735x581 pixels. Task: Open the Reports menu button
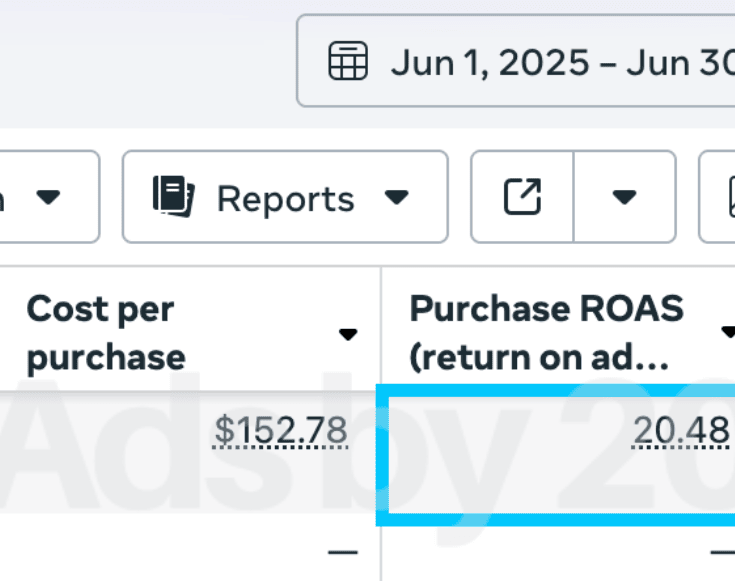(285, 197)
